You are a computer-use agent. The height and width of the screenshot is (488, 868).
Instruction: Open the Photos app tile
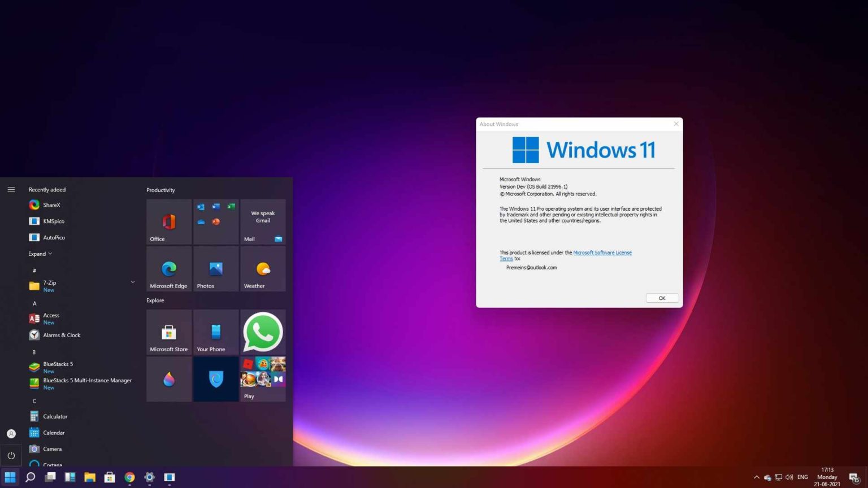coord(215,269)
